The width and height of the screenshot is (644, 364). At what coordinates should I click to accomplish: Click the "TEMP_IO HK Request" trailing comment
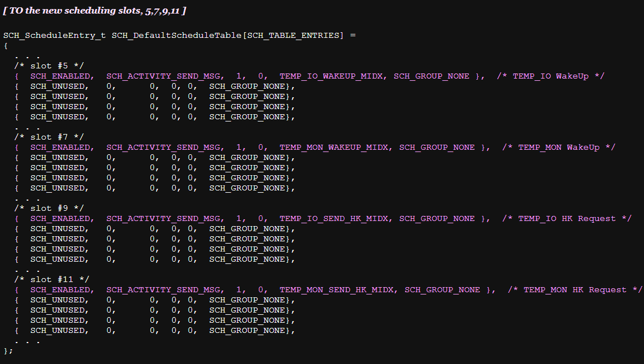567,219
